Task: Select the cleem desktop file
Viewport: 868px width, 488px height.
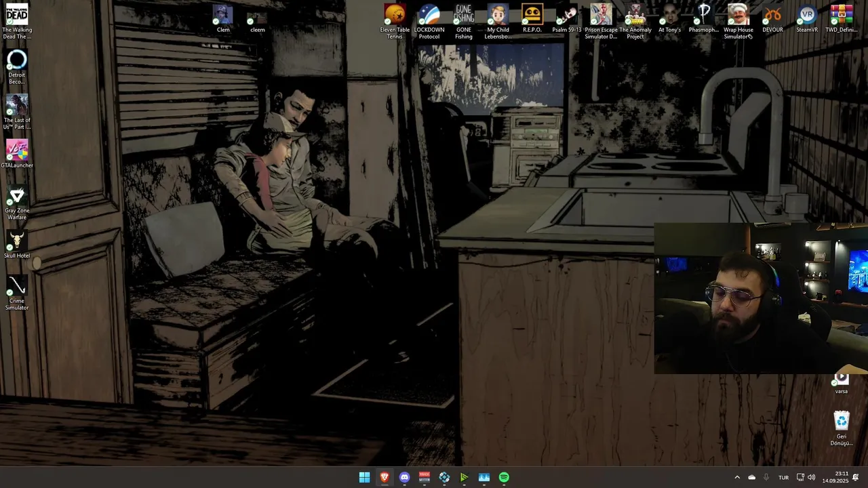Action: click(x=258, y=22)
